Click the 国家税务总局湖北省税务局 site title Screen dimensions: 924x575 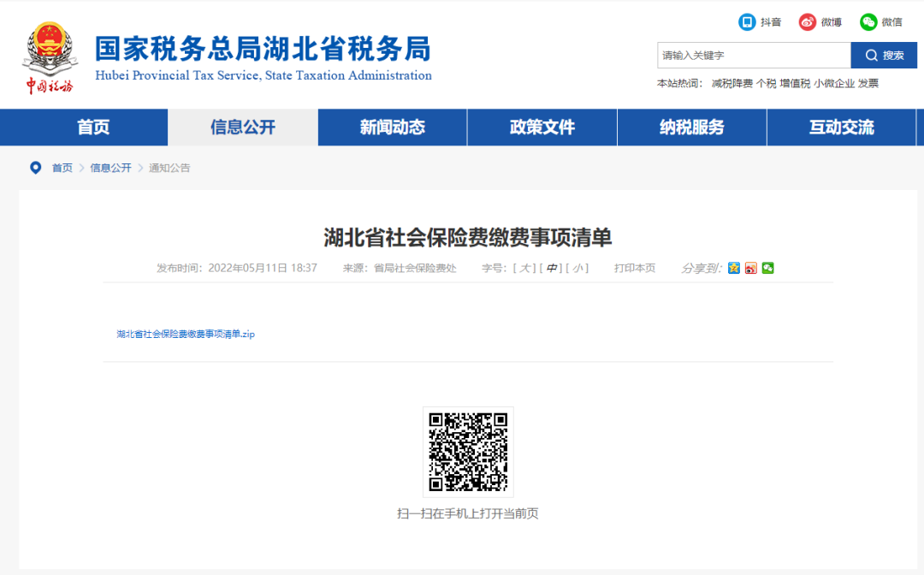263,48
